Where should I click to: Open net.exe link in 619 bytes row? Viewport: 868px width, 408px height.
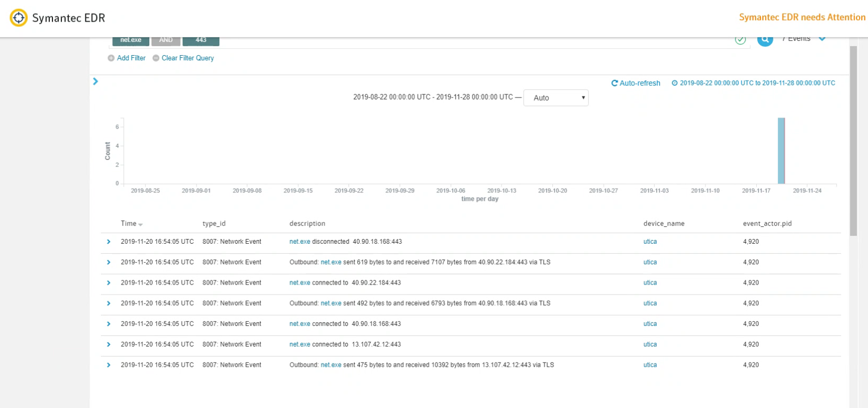pos(331,262)
